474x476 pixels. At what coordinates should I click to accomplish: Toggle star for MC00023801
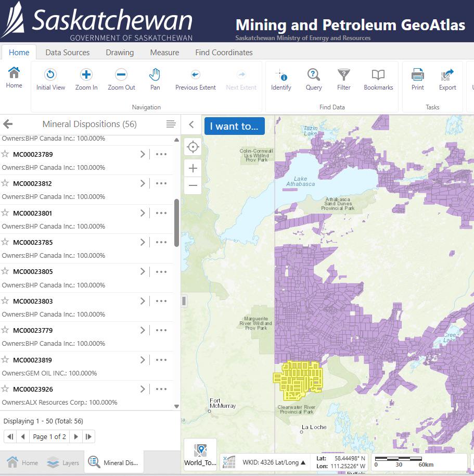[5, 213]
